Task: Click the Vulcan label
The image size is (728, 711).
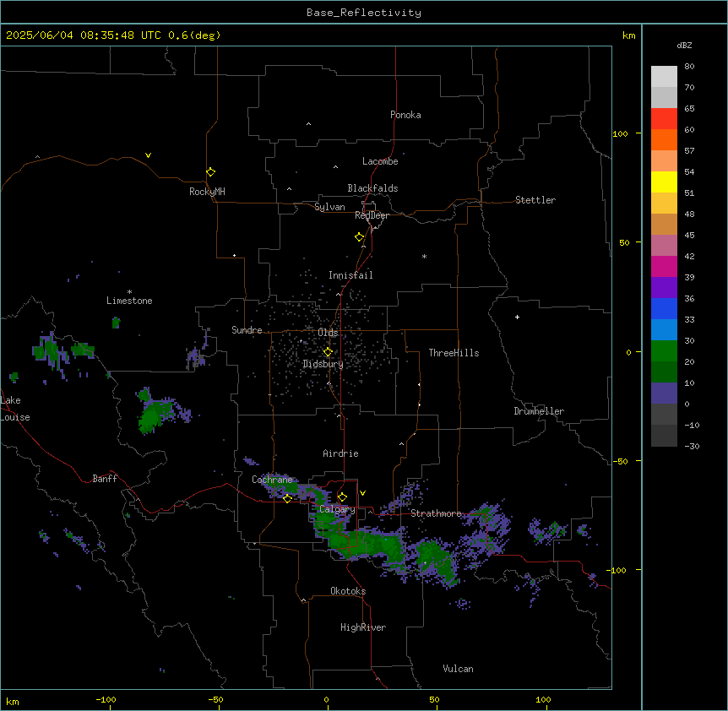Action: [459, 669]
